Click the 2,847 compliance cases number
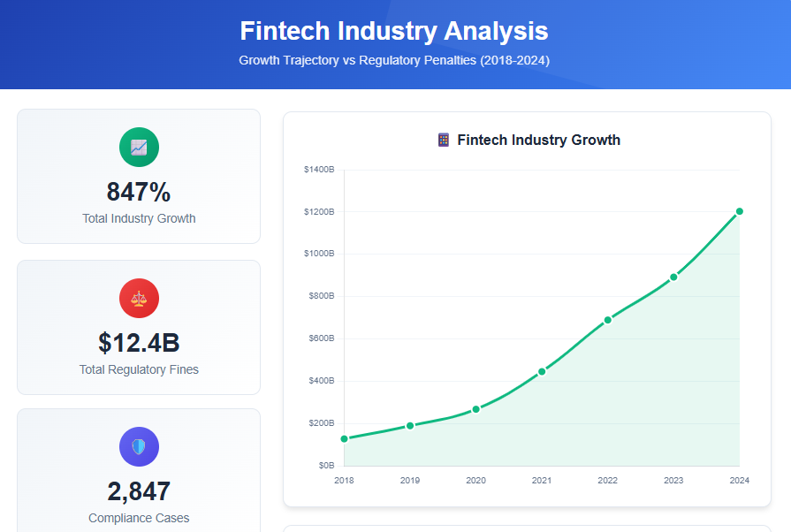This screenshot has width=791, height=532. pos(139,490)
